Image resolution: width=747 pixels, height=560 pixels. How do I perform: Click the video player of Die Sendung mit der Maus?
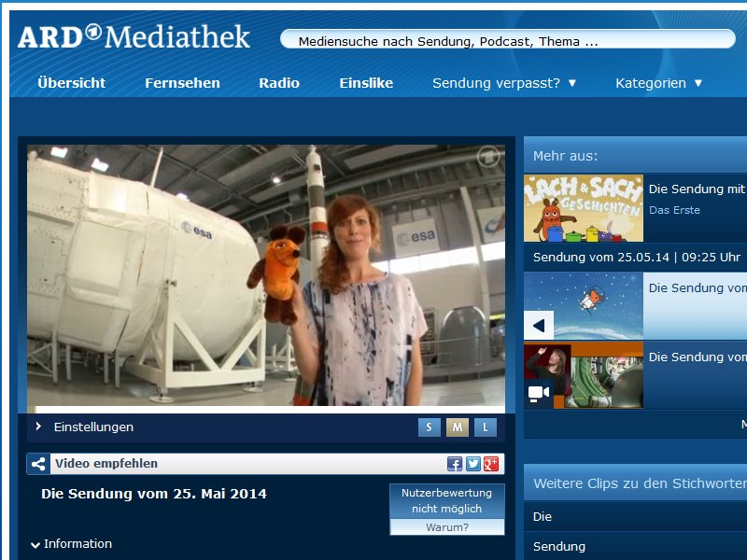[x=266, y=275]
